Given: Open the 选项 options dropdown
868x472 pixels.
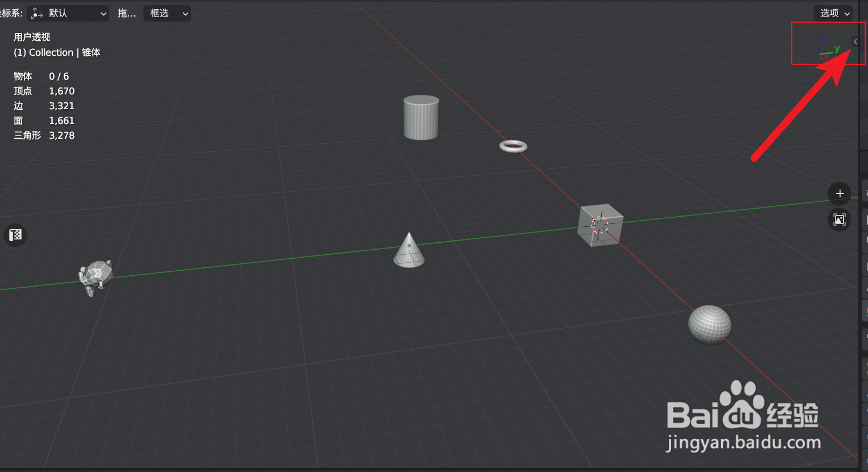Looking at the screenshot, I should click(834, 13).
